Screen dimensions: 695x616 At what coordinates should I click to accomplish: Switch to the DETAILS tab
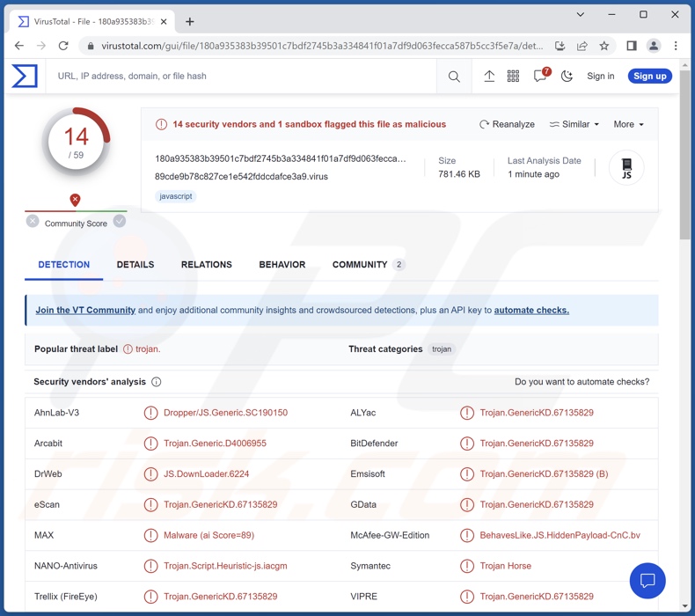click(x=135, y=265)
